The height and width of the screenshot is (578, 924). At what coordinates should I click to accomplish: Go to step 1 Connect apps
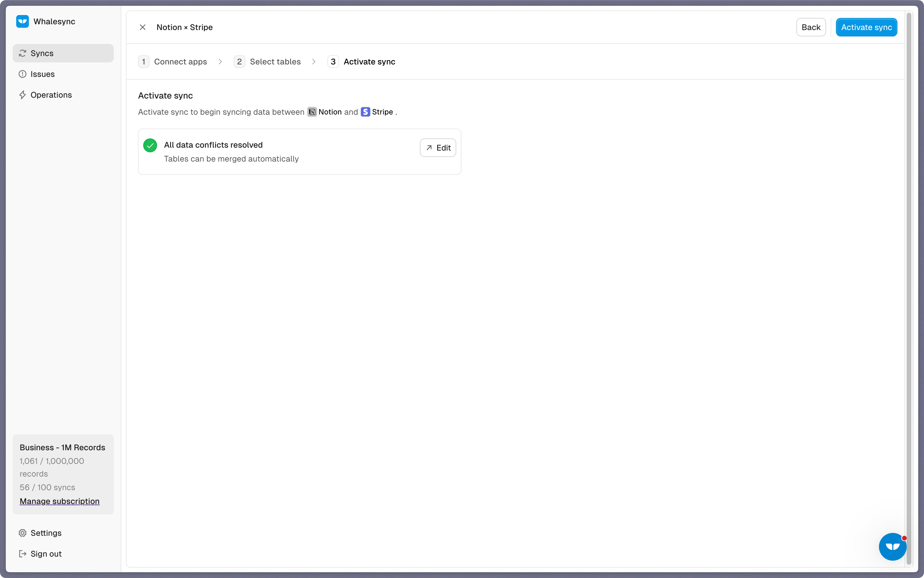point(173,62)
